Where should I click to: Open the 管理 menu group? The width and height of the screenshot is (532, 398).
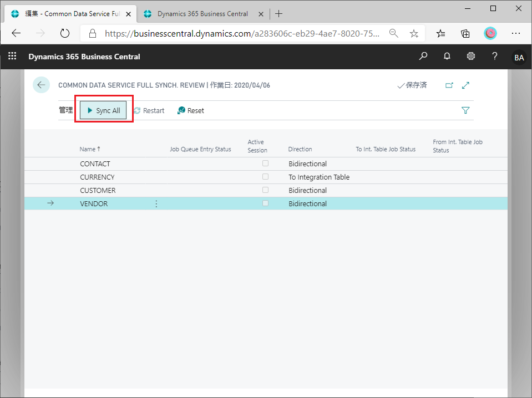(x=66, y=110)
